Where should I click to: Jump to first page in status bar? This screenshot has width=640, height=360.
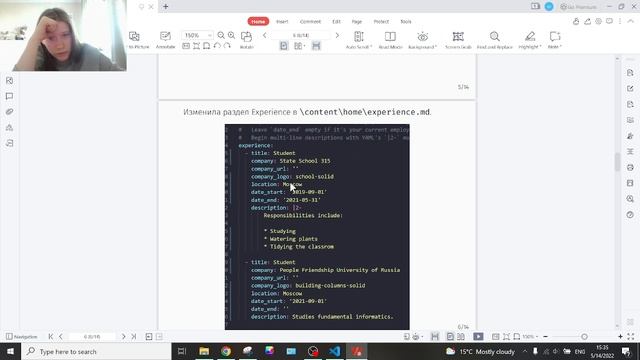(51, 337)
